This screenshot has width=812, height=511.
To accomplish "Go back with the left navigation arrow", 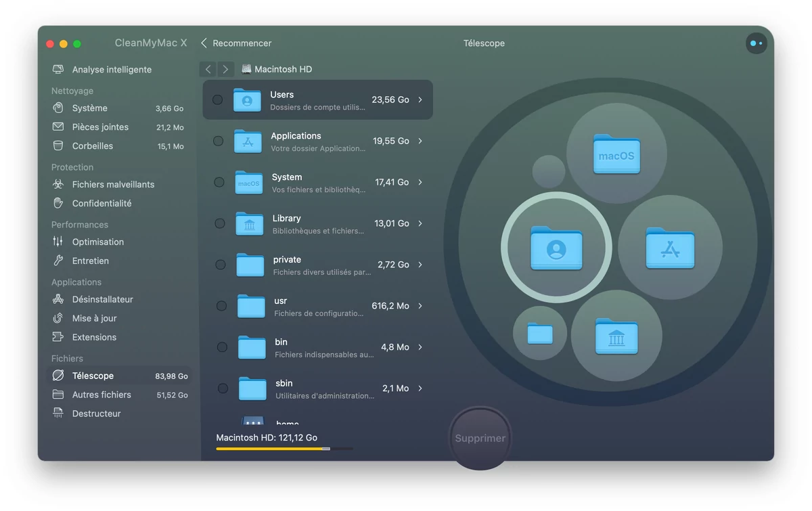I will click(208, 69).
